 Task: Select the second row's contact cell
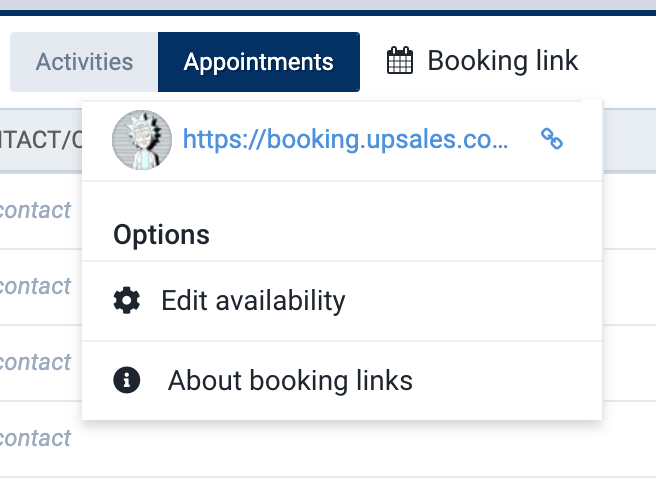35,286
